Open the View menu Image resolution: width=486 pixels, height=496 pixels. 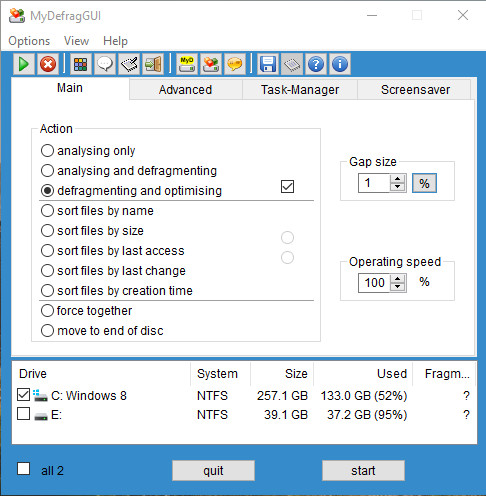click(x=76, y=41)
